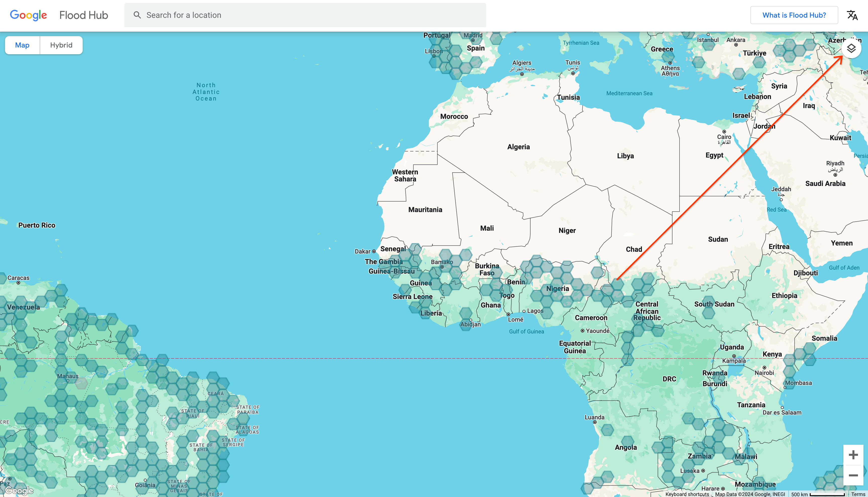Click flood hexagon on Abidjan
The image size is (868, 497).
[x=466, y=324]
